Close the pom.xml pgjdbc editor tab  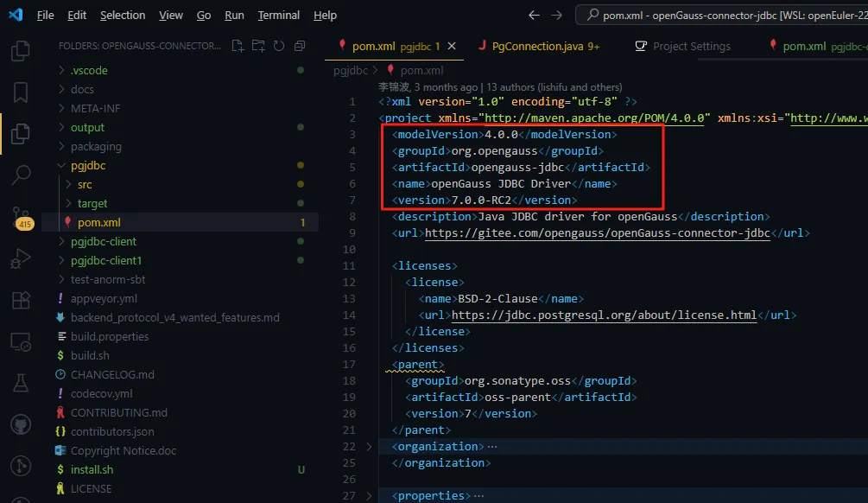coord(452,46)
